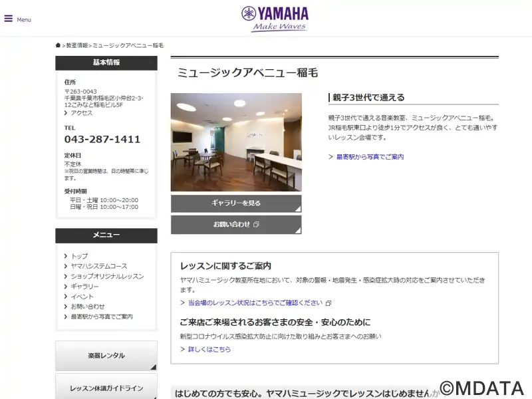The height and width of the screenshot is (399, 532).
Task: Select トップ in the sidebar menu
Action: 79,256
